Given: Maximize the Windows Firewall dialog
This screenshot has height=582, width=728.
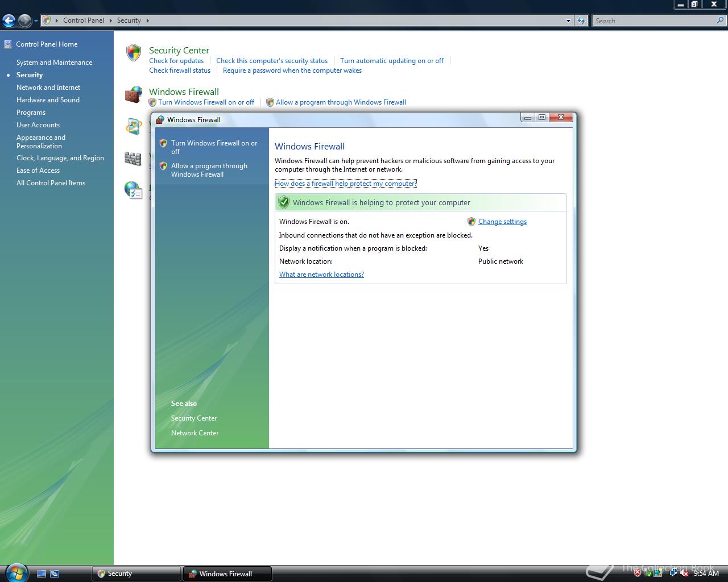Looking at the screenshot, I should click(x=542, y=118).
